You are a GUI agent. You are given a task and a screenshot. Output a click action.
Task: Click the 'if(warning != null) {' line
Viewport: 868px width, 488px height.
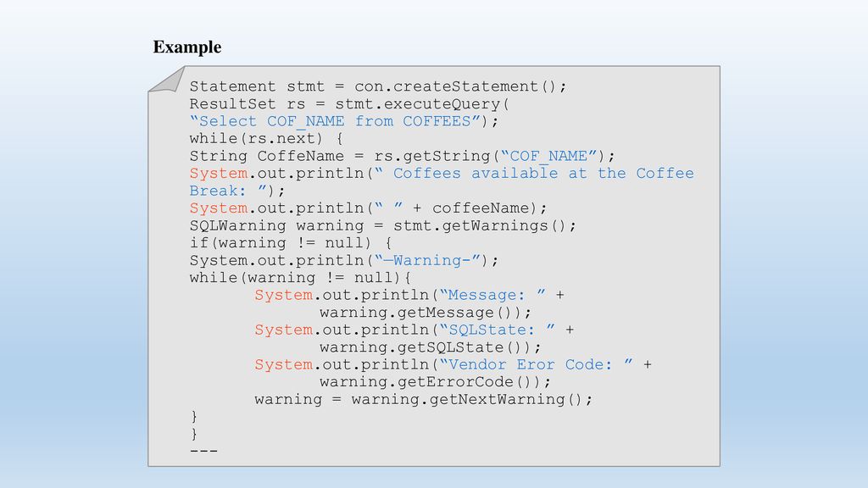click(x=291, y=243)
